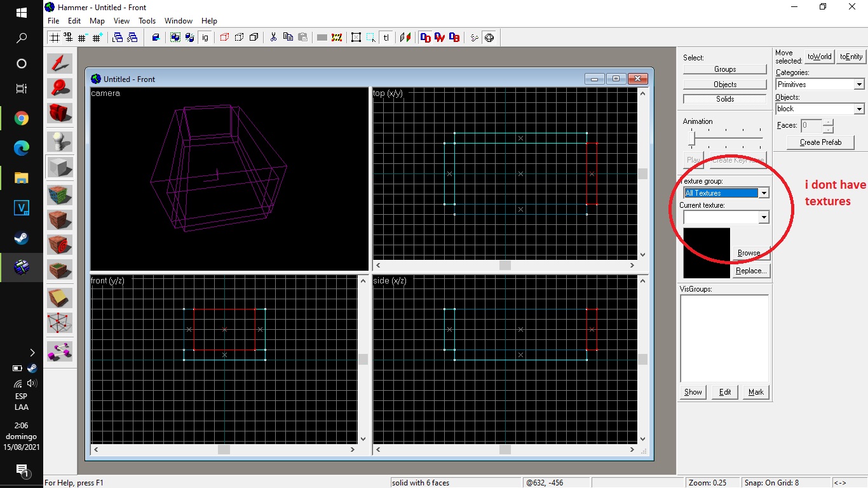The image size is (868, 488).
Task: Click the Smaller Grid toolbar icon
Action: (x=83, y=37)
